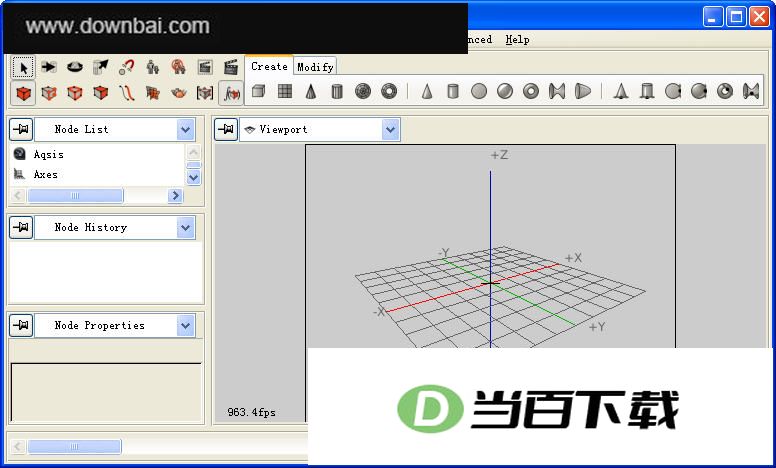Activate the Scale tool
Screen dimensions: 776x468
click(100, 67)
